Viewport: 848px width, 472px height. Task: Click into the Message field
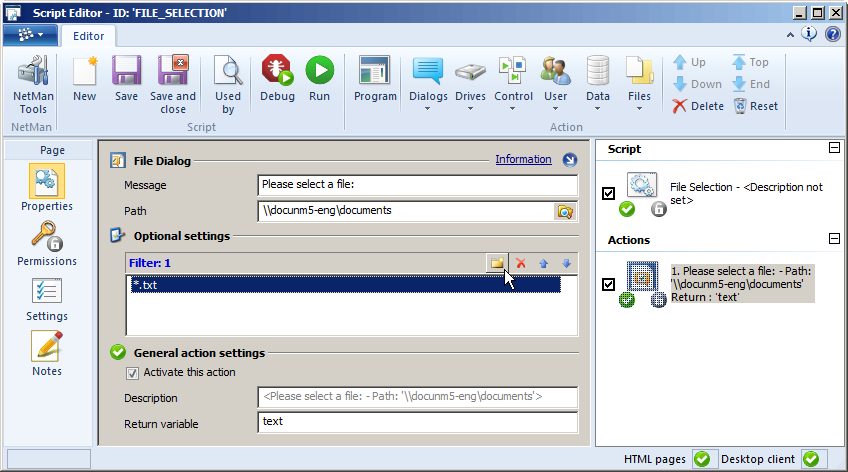tap(418, 185)
